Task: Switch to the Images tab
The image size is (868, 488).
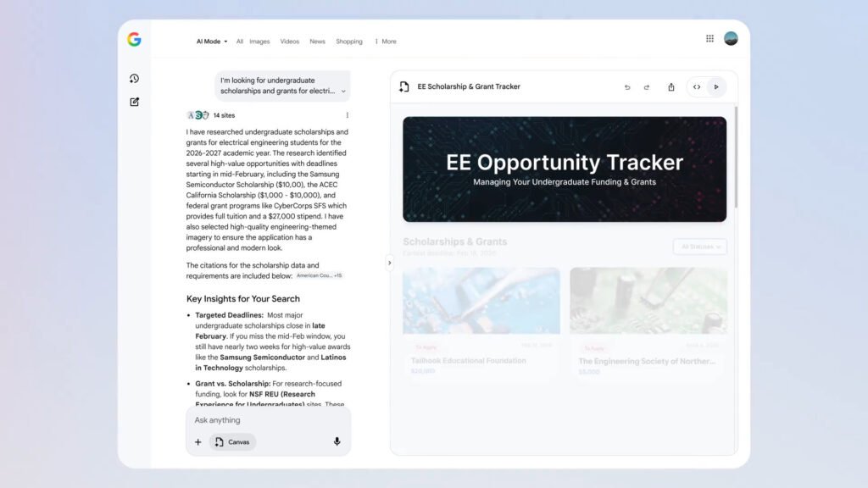Action: tap(259, 41)
